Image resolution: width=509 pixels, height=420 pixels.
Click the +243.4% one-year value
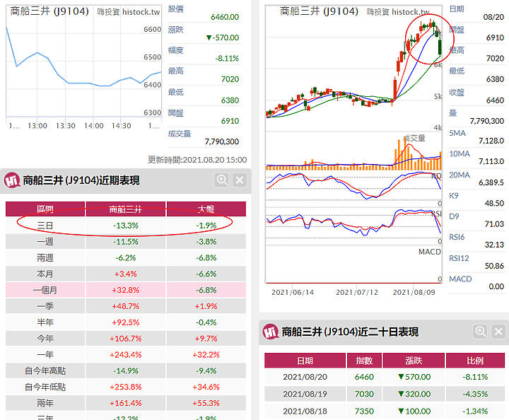126,354
